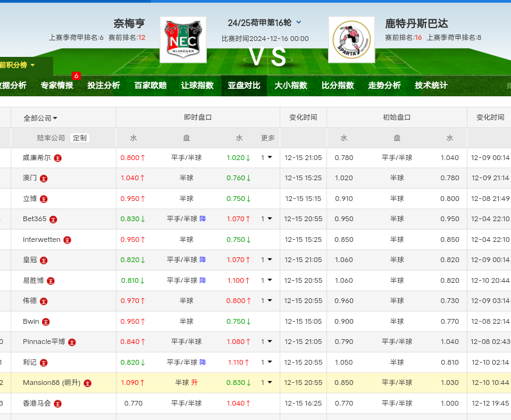511x420 pixels.
Task: Open the 让球指数 tab
Action: coord(197,86)
